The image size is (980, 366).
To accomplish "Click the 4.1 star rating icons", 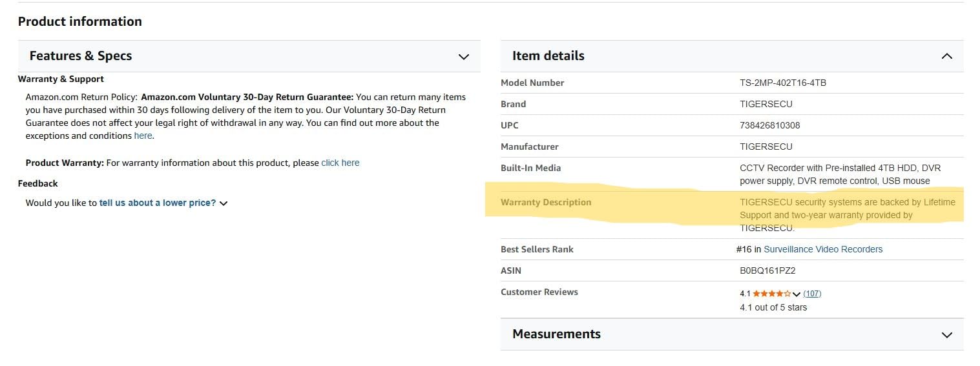I will coord(771,293).
